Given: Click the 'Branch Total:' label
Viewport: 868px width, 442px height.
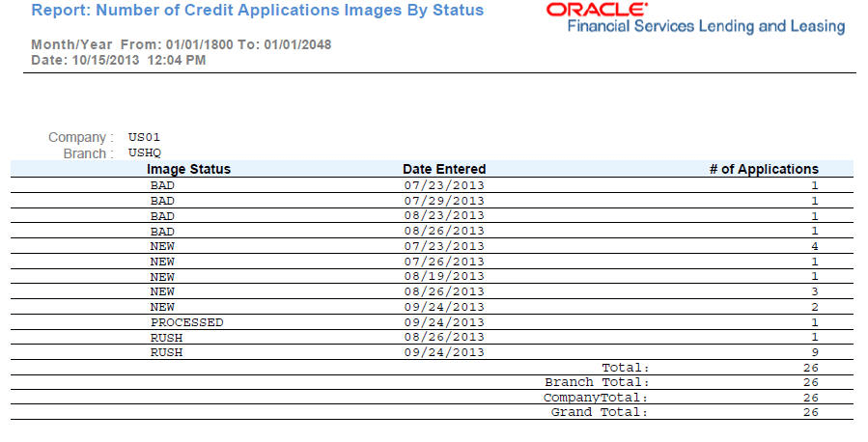Looking at the screenshot, I should tap(597, 382).
